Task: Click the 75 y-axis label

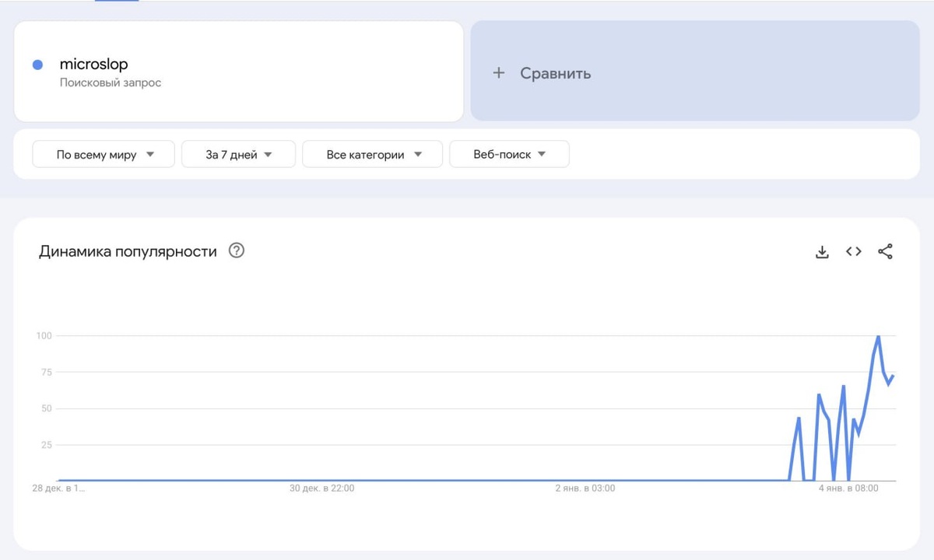Action: pos(46,373)
